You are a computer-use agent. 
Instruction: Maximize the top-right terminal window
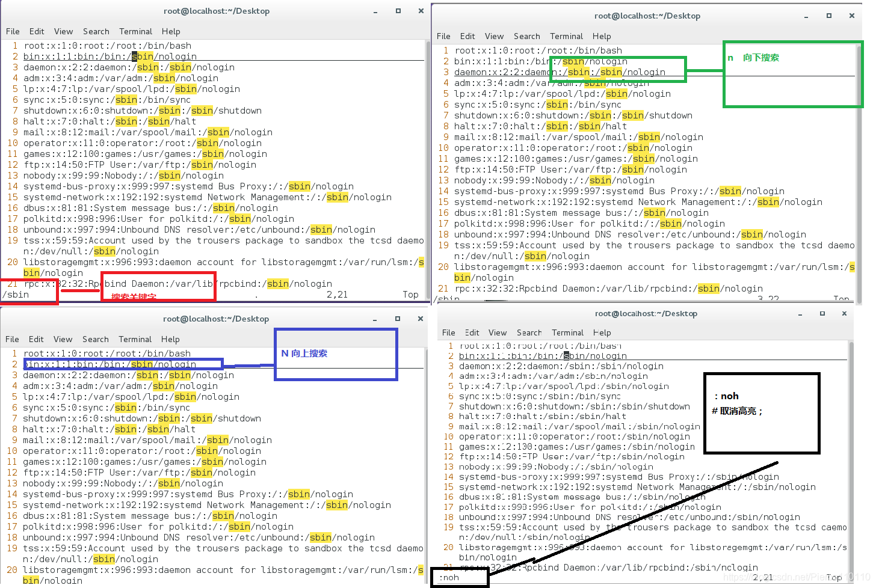pos(829,16)
